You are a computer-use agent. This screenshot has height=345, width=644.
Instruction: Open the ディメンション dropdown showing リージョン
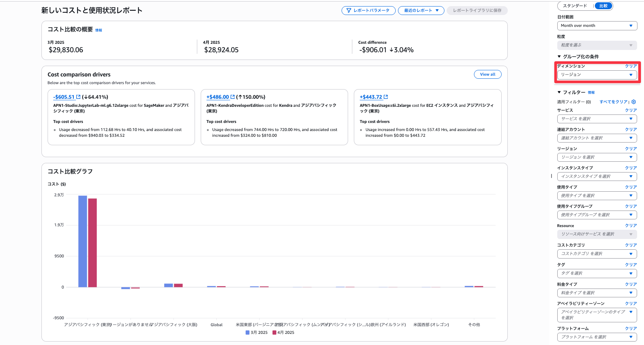point(597,75)
